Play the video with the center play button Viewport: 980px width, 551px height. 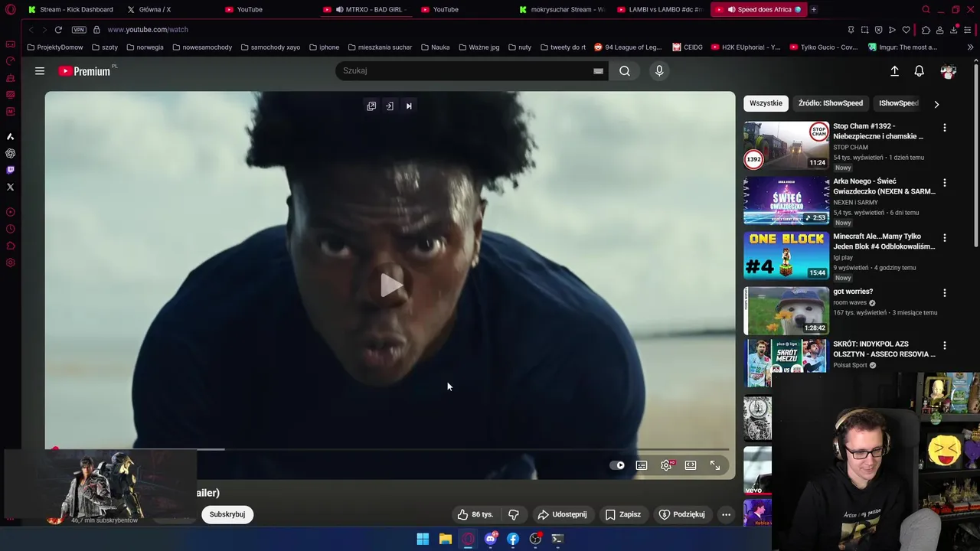coord(390,285)
